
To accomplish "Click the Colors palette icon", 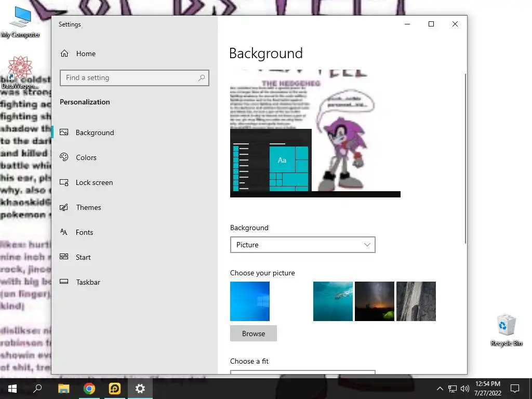I will point(64,157).
